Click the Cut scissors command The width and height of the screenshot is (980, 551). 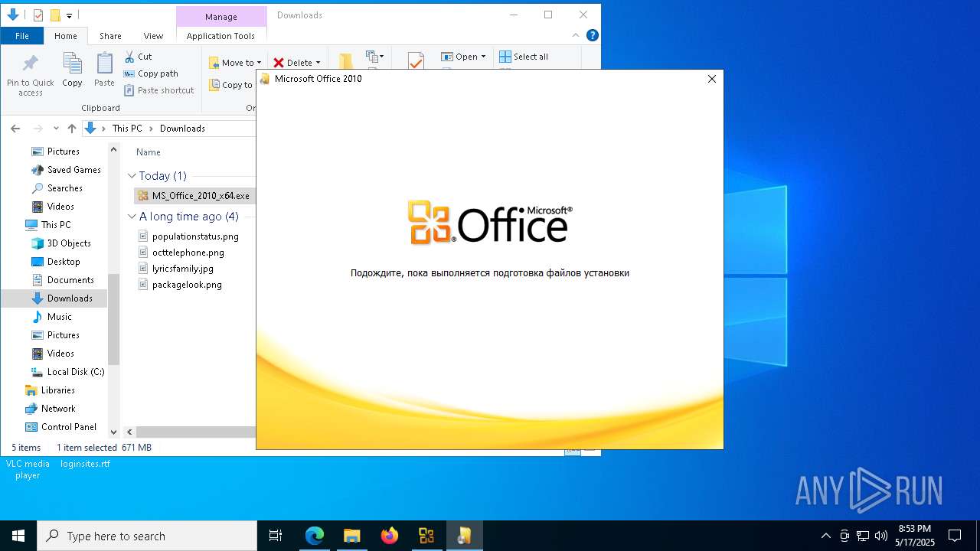click(138, 57)
